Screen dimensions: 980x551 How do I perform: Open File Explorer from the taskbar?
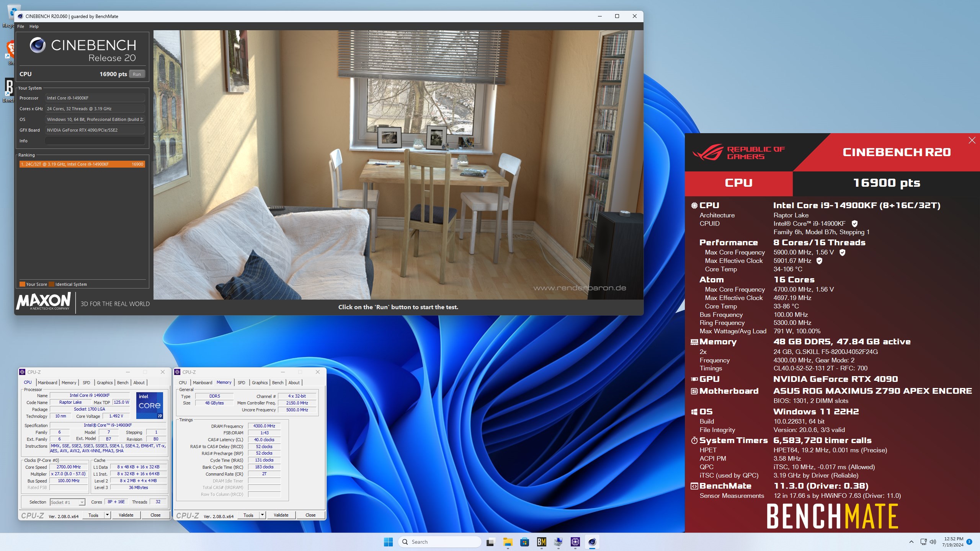click(x=508, y=542)
